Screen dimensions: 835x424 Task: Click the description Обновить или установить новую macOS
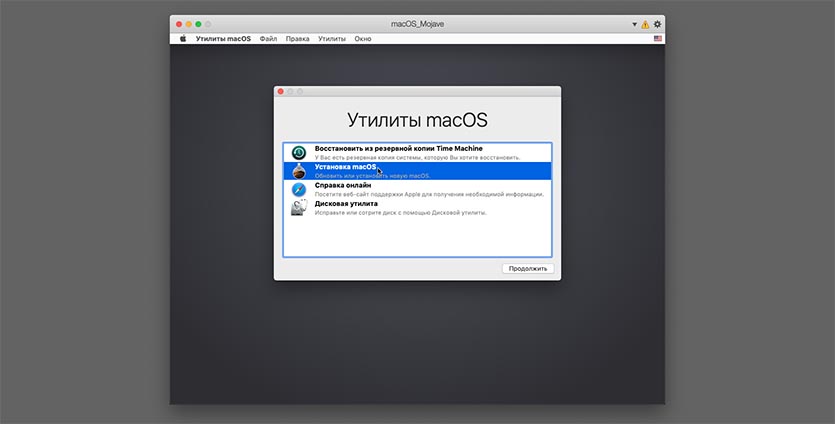click(x=372, y=176)
